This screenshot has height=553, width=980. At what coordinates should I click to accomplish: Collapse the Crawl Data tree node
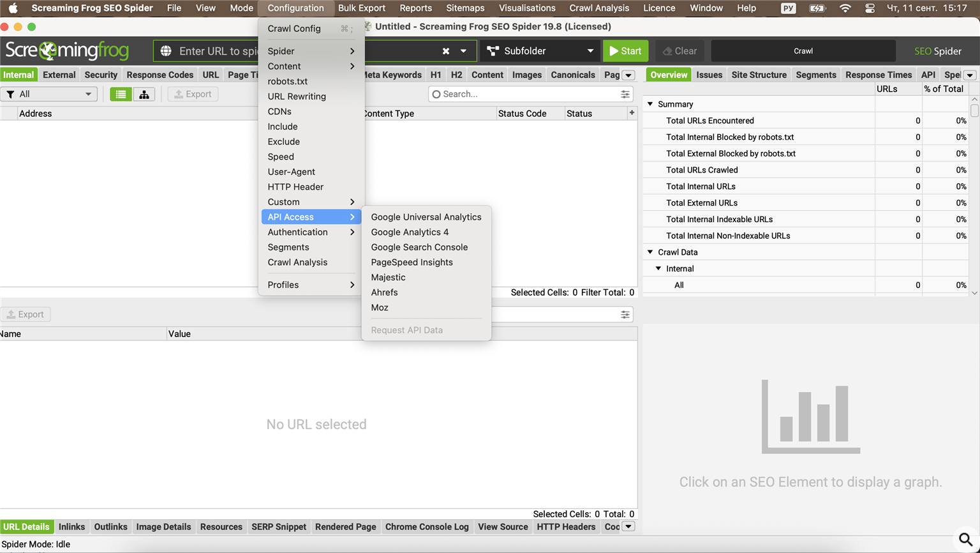(x=650, y=252)
